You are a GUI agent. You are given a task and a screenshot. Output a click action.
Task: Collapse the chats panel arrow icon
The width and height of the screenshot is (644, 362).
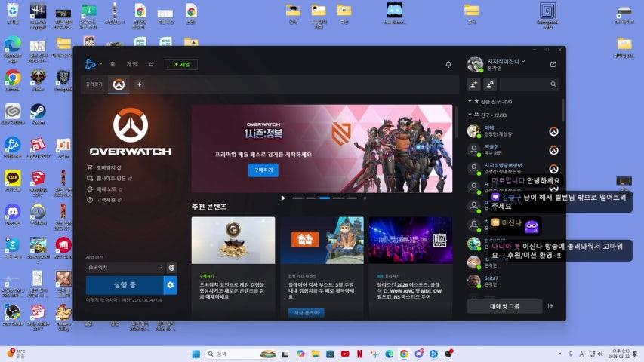(550, 306)
